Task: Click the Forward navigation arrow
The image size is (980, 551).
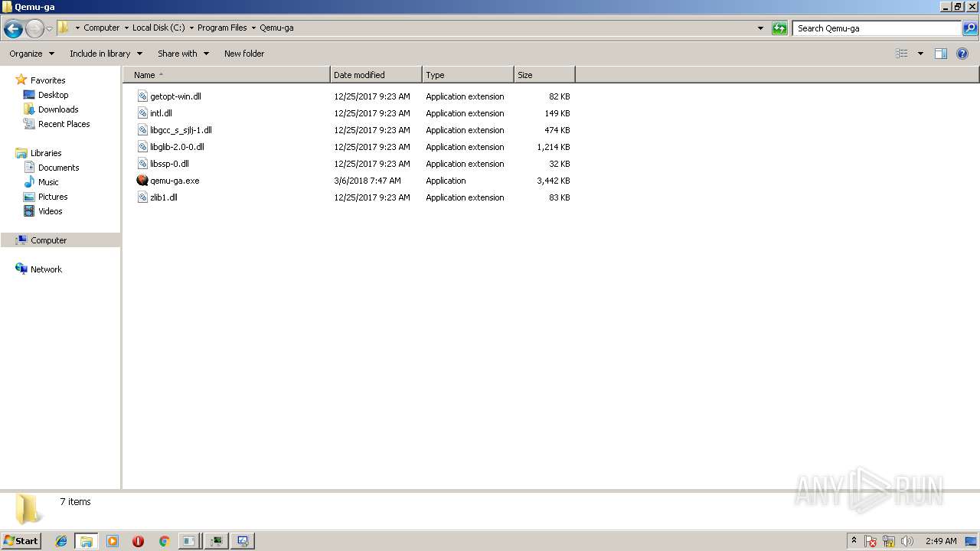Action: pyautogui.click(x=34, y=29)
